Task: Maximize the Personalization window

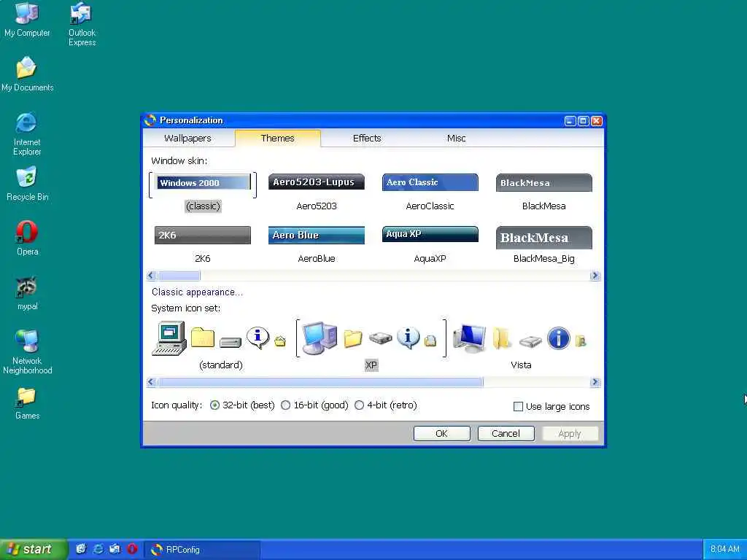Action: [583, 121]
